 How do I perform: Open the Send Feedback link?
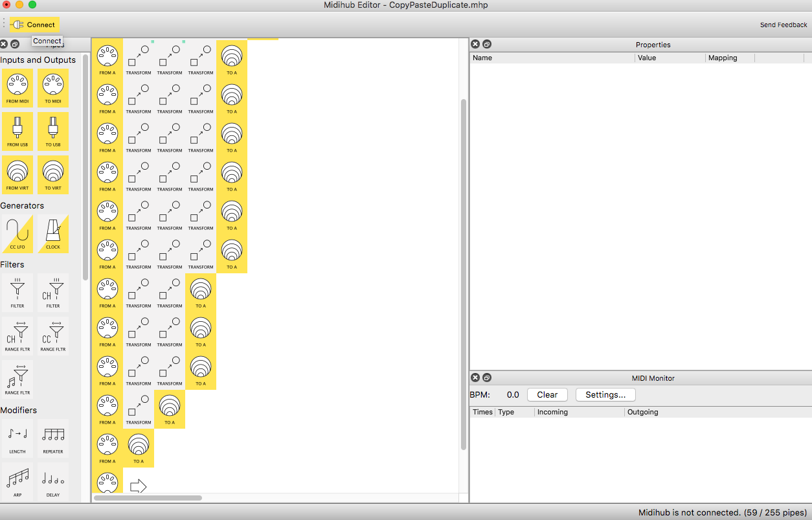(x=784, y=25)
